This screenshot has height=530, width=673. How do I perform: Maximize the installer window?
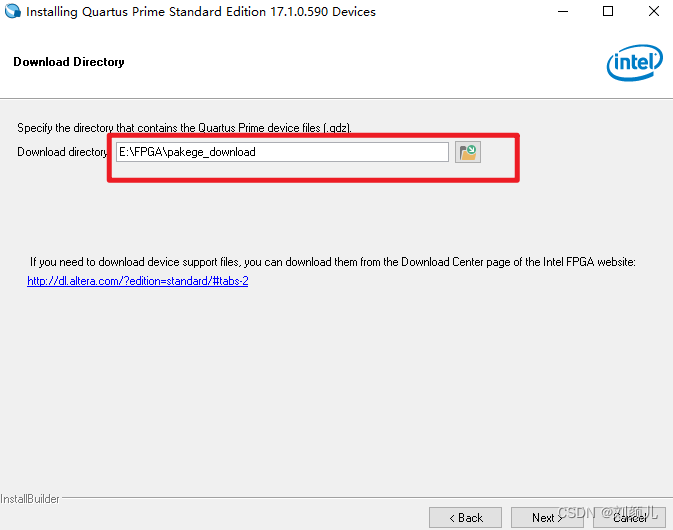tap(608, 12)
